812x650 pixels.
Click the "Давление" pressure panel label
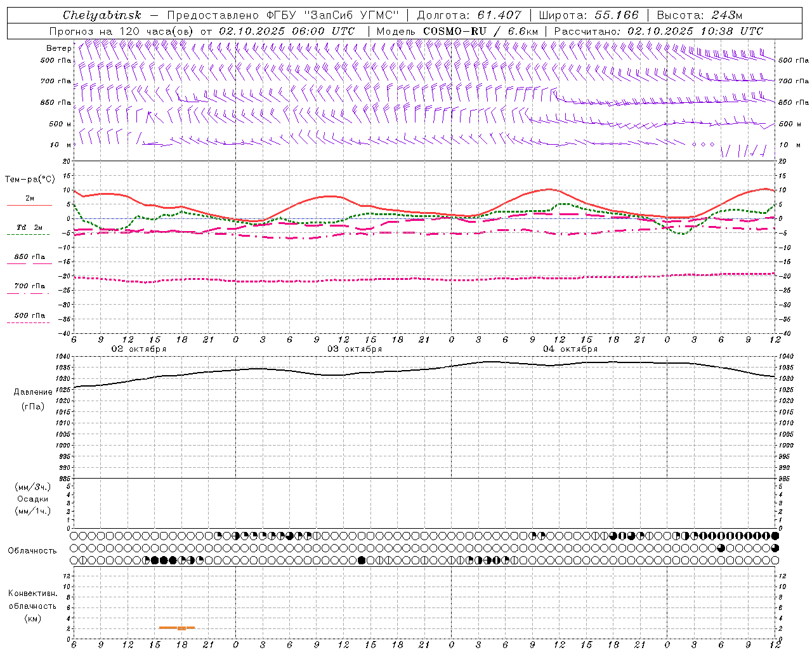[x=33, y=392]
